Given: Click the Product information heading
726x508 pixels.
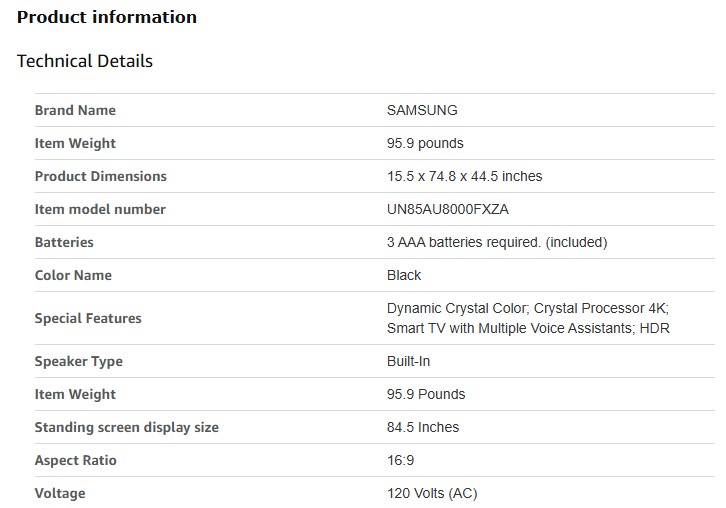Looking at the screenshot, I should [x=107, y=17].
